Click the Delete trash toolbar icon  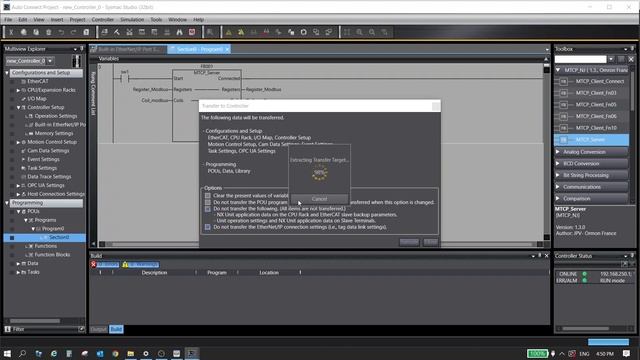[x=49, y=32]
